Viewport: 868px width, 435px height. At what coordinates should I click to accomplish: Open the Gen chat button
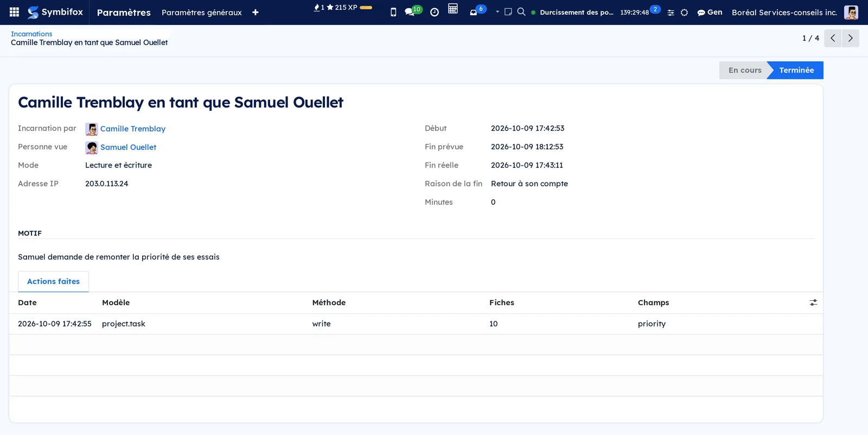710,12
